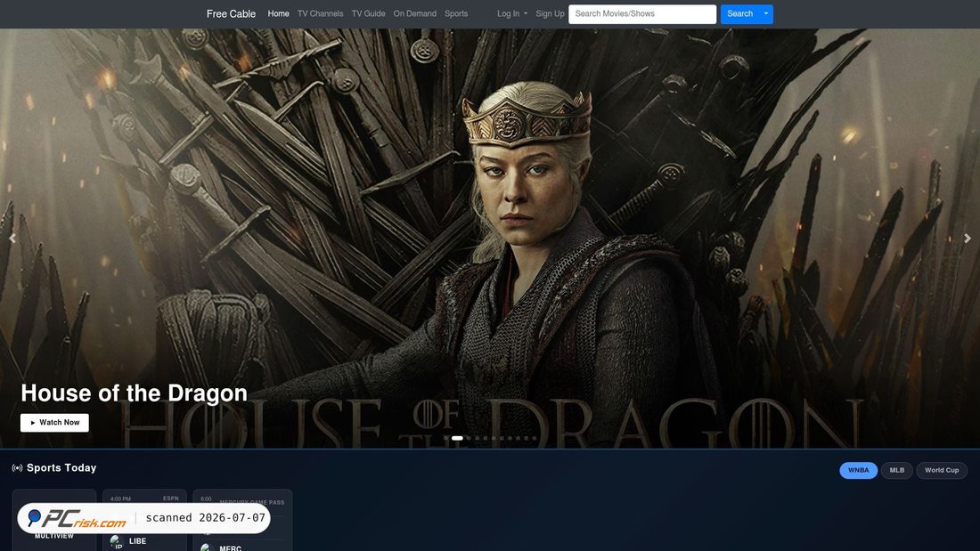Screen dimensions: 980x551
Task: Open the TV Channels page
Action: click(320, 13)
